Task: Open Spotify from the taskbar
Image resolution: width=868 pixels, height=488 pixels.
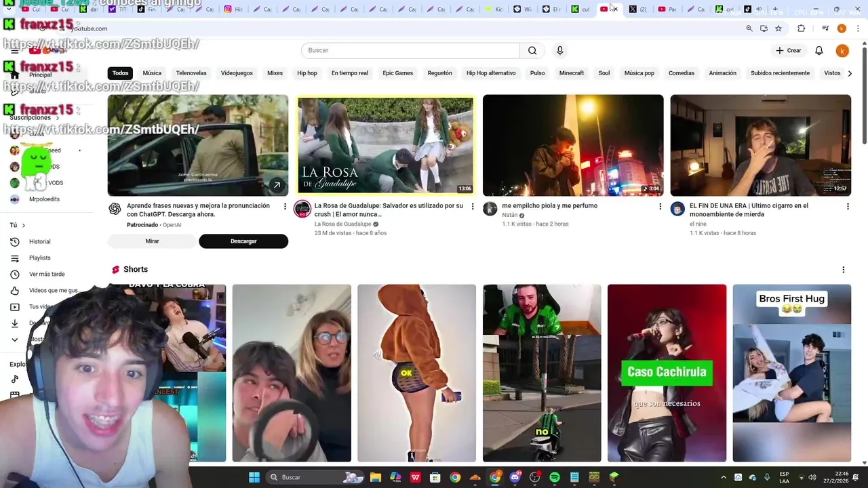Action: 555,477
